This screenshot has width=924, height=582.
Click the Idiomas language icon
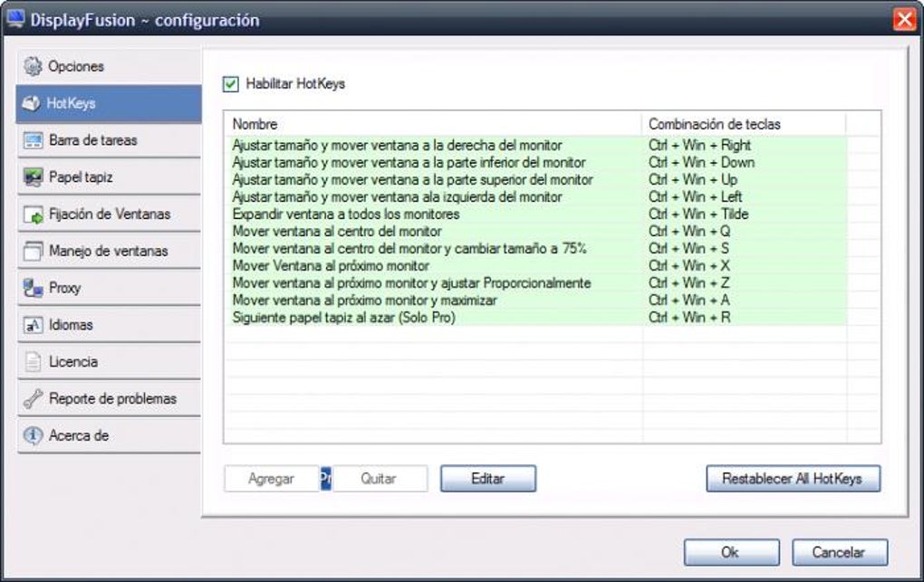click(x=33, y=325)
